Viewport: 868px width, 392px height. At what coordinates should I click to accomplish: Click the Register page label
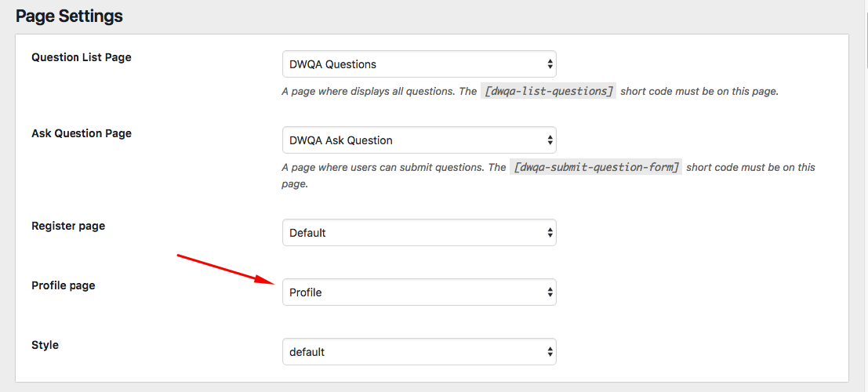pos(68,226)
